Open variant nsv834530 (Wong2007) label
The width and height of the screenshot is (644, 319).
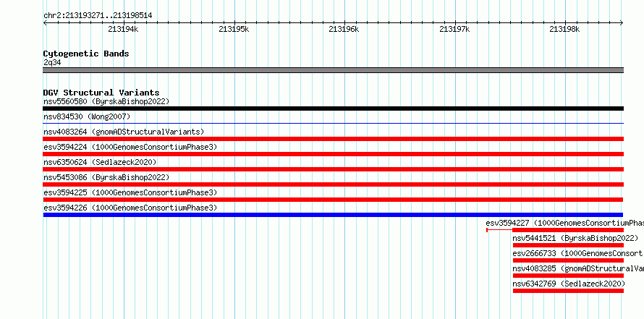point(87,116)
